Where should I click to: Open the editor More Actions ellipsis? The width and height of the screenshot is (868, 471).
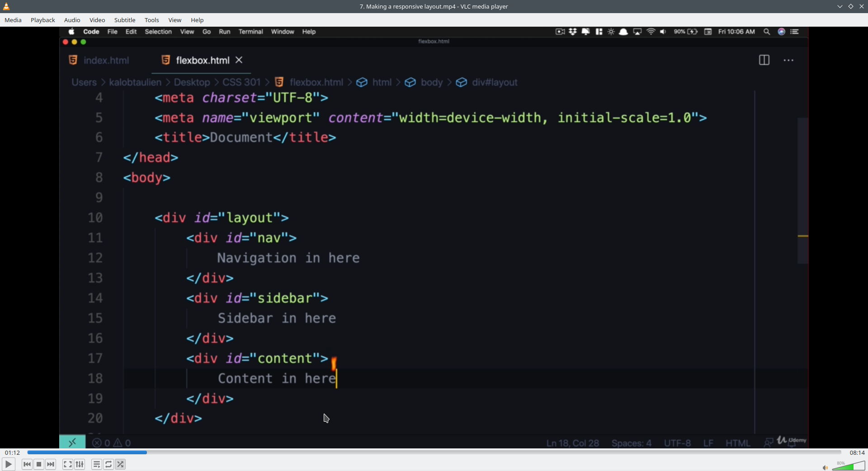point(788,60)
